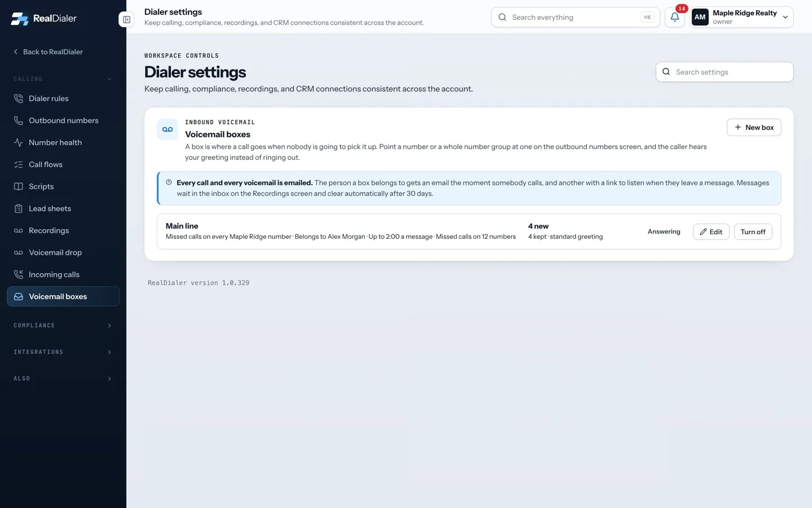Go Back to RealDialer
This screenshot has width=812, height=508.
(48, 52)
